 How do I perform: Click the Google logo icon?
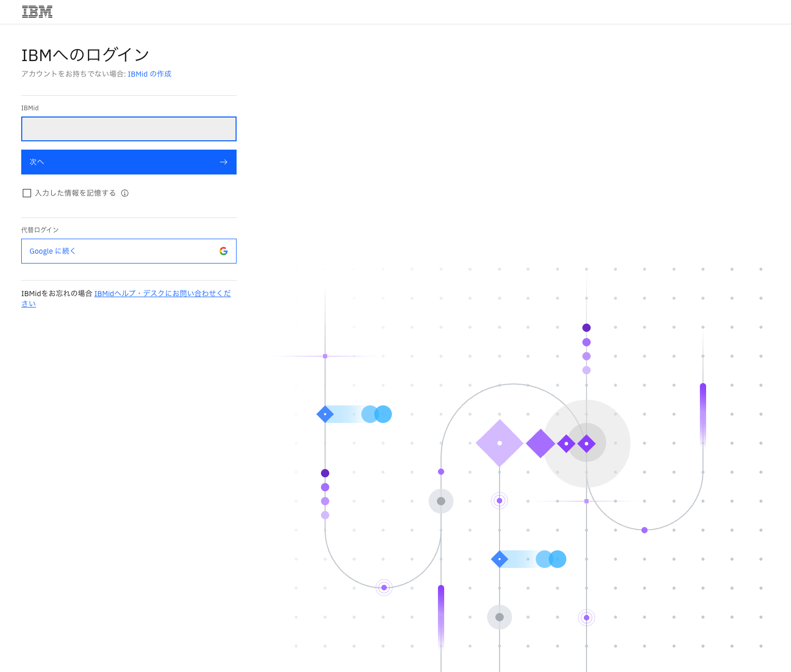point(224,251)
